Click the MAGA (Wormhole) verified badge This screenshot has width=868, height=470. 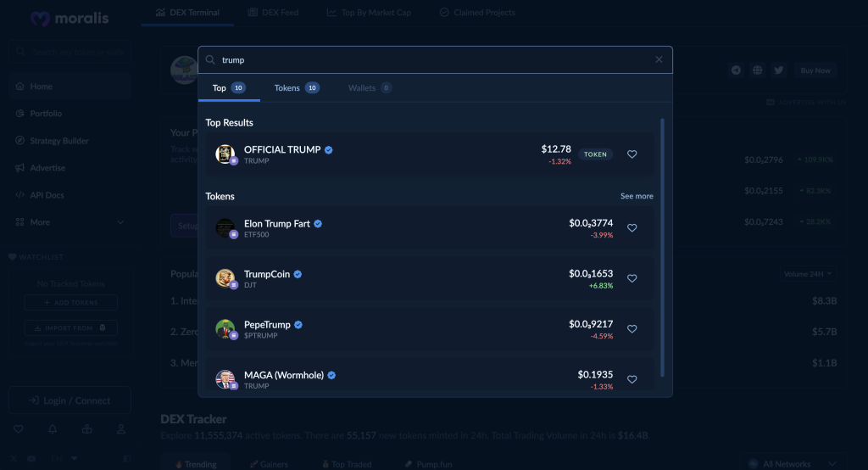331,375
